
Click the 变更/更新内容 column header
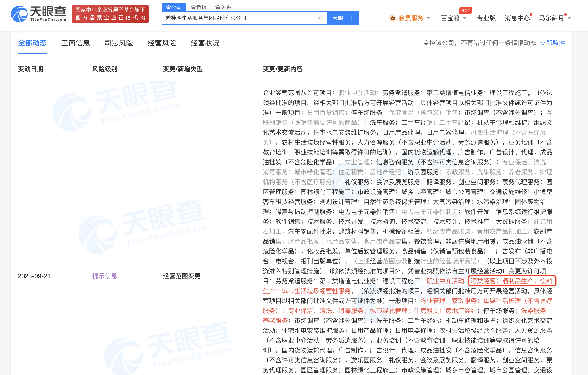point(283,69)
